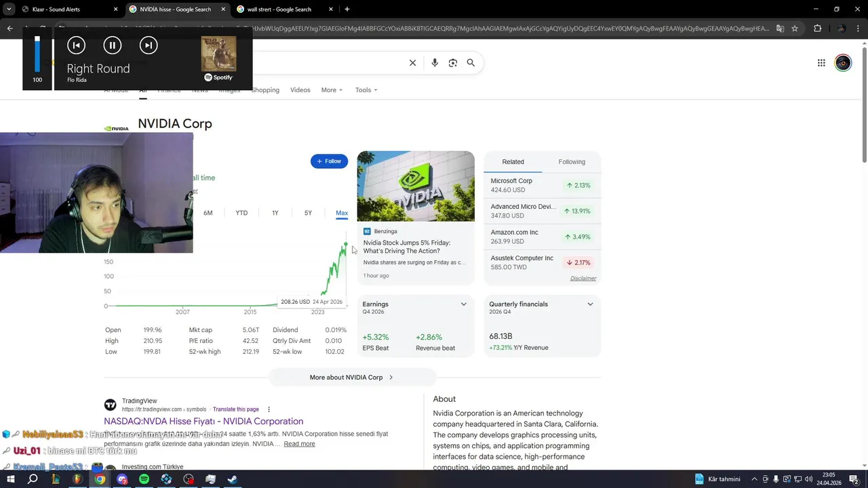Clear the Google search box with X
Image resolution: width=868 pixels, height=488 pixels.
click(412, 63)
